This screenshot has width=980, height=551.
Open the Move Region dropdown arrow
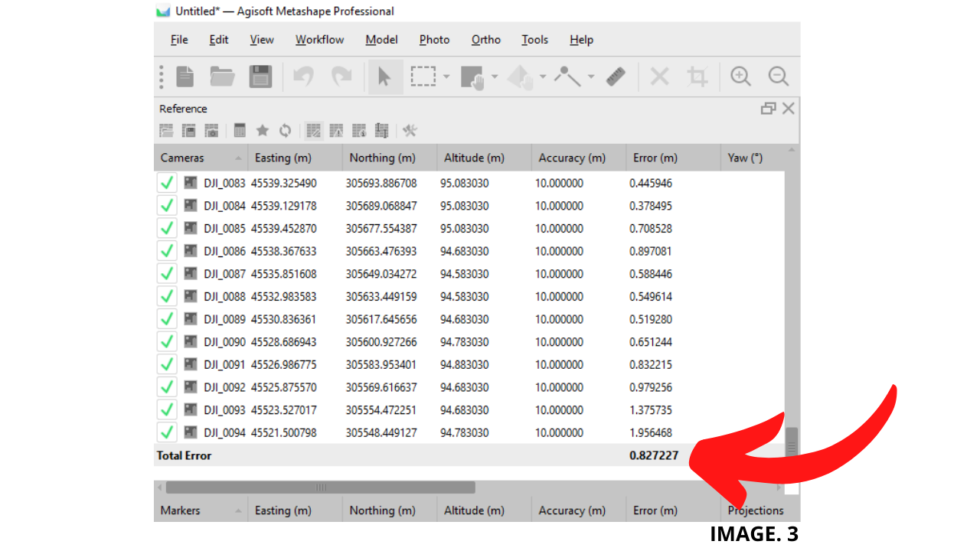(495, 77)
